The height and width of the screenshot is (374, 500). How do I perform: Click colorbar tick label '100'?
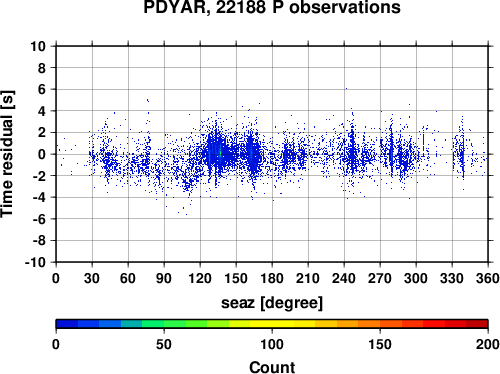[272, 344]
